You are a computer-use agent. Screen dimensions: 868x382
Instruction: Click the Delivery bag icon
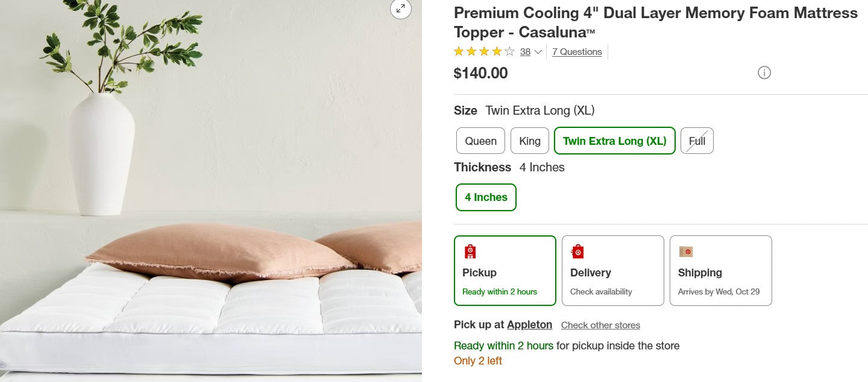coord(577,251)
